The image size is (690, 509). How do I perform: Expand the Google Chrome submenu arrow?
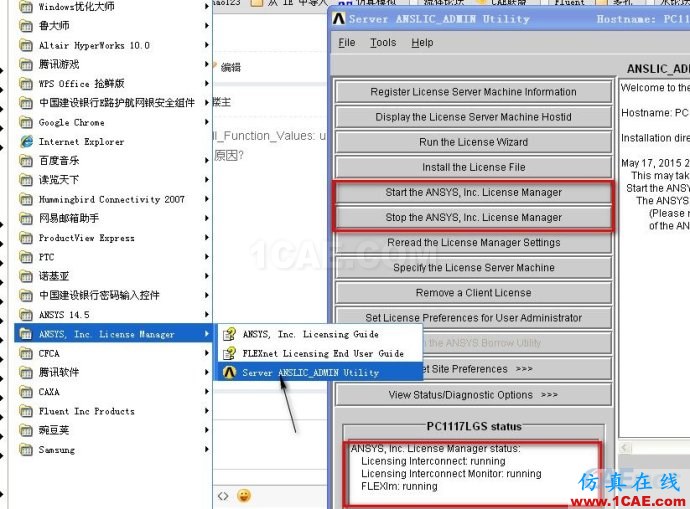[206, 122]
